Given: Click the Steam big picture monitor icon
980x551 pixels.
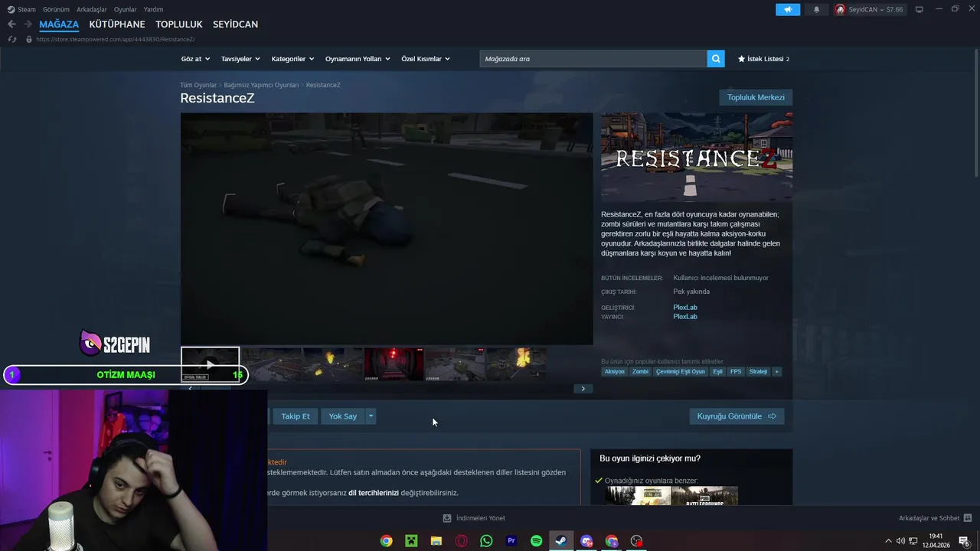Looking at the screenshot, I should tap(919, 9).
